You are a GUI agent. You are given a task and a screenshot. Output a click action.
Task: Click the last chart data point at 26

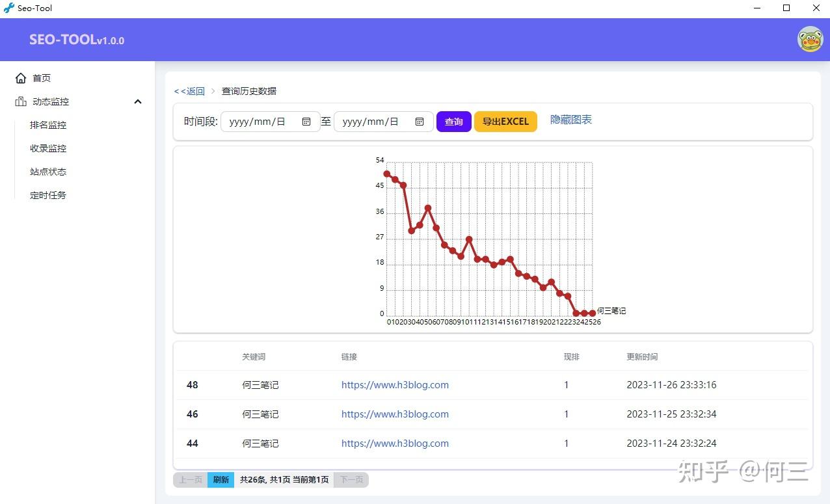(x=593, y=313)
